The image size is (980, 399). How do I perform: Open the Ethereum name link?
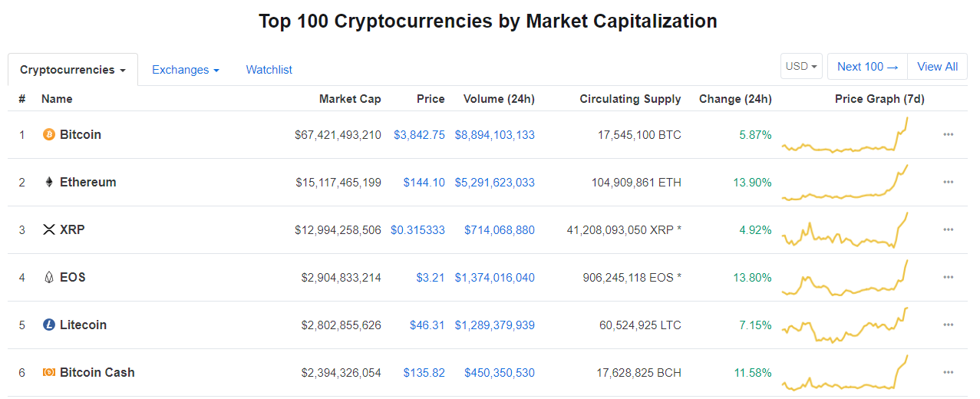pos(88,183)
